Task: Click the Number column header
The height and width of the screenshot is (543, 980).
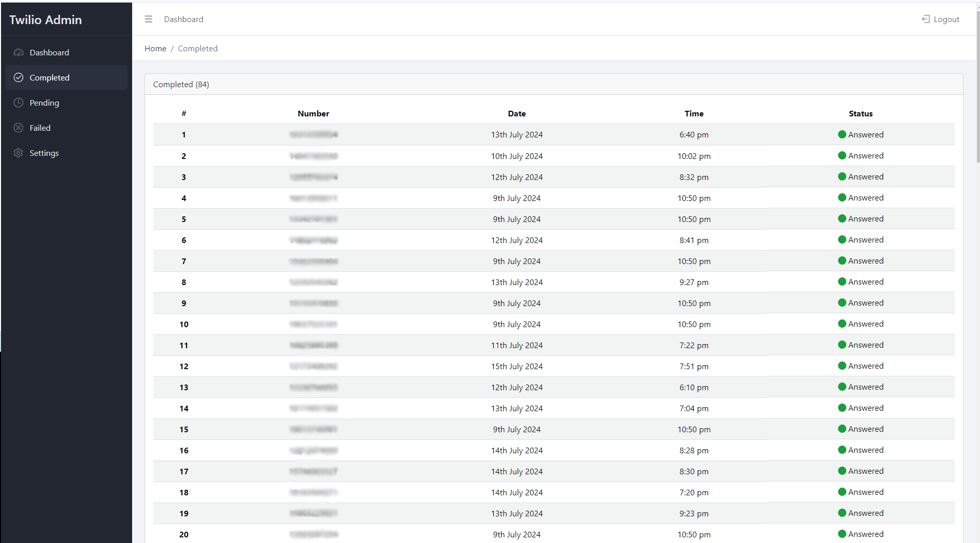Action: (314, 113)
